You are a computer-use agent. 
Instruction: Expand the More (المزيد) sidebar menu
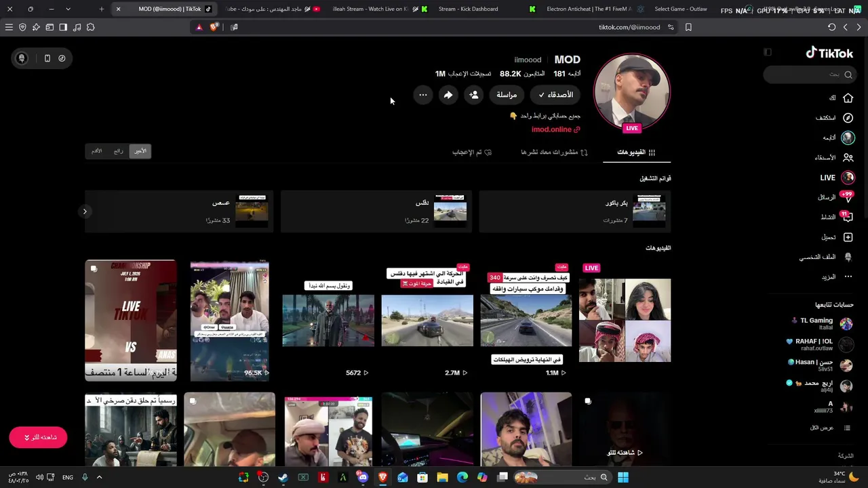[x=837, y=277]
